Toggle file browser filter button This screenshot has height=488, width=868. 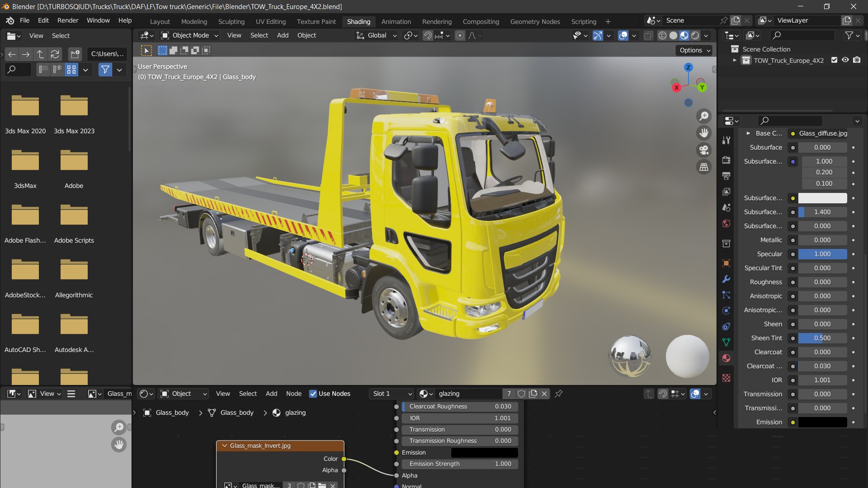click(105, 70)
